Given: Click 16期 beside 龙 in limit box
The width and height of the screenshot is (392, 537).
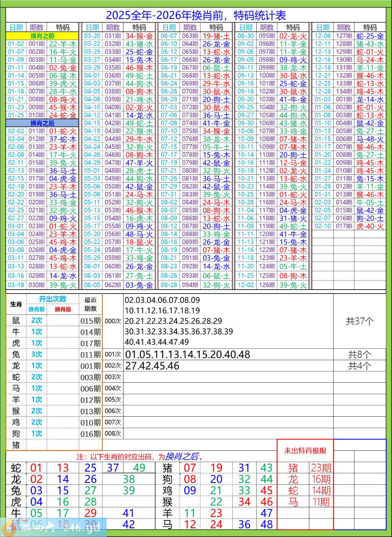Looking at the screenshot, I should [x=321, y=479].
